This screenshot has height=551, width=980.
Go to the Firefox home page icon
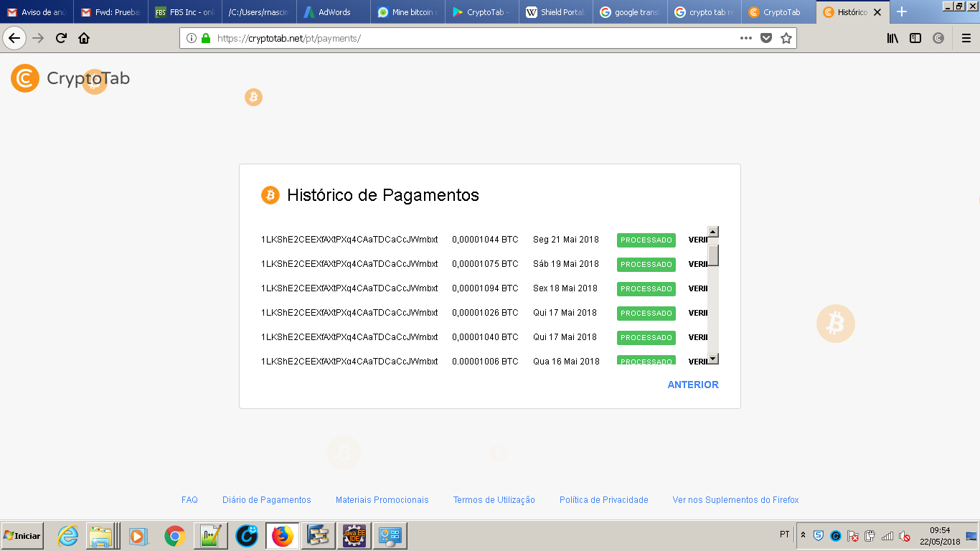click(84, 39)
